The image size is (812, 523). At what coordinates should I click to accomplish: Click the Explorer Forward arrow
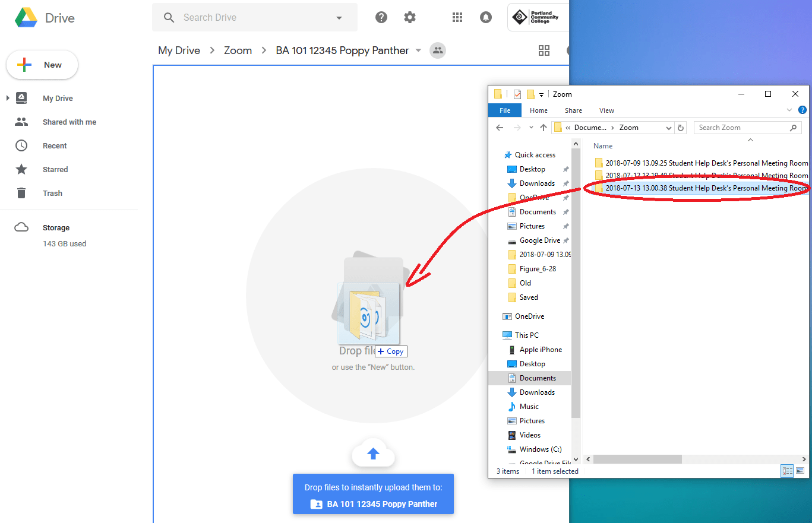517,128
